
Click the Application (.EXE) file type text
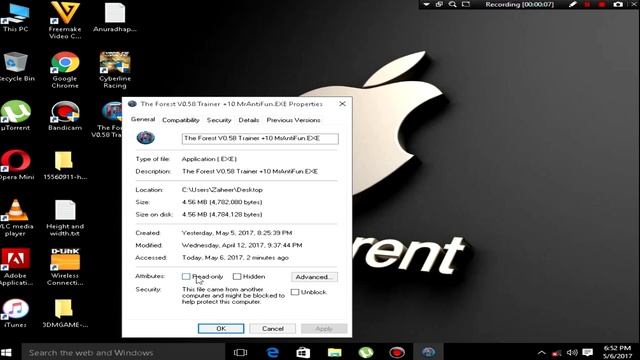point(209,159)
